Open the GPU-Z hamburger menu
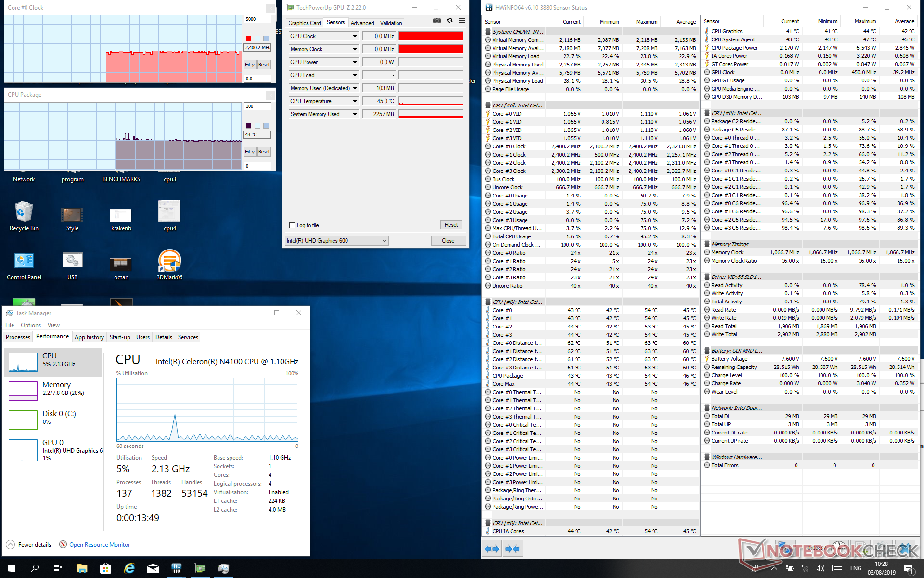 tap(462, 21)
